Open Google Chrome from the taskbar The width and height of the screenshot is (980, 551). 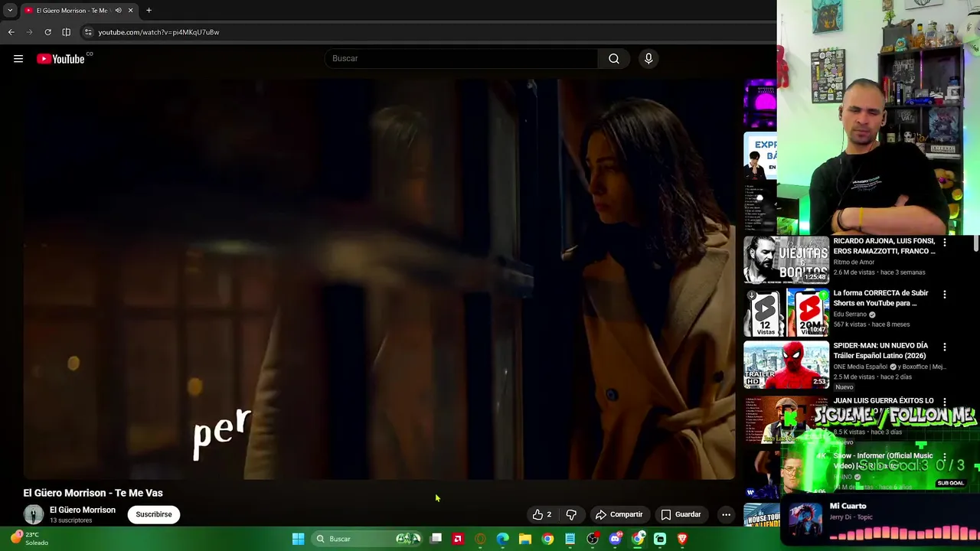click(547, 539)
